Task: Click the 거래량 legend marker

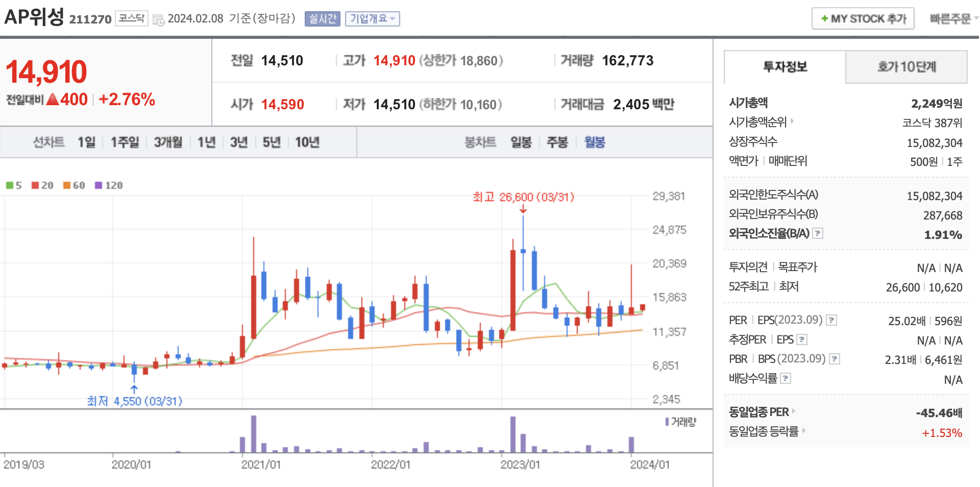Action: [x=667, y=422]
